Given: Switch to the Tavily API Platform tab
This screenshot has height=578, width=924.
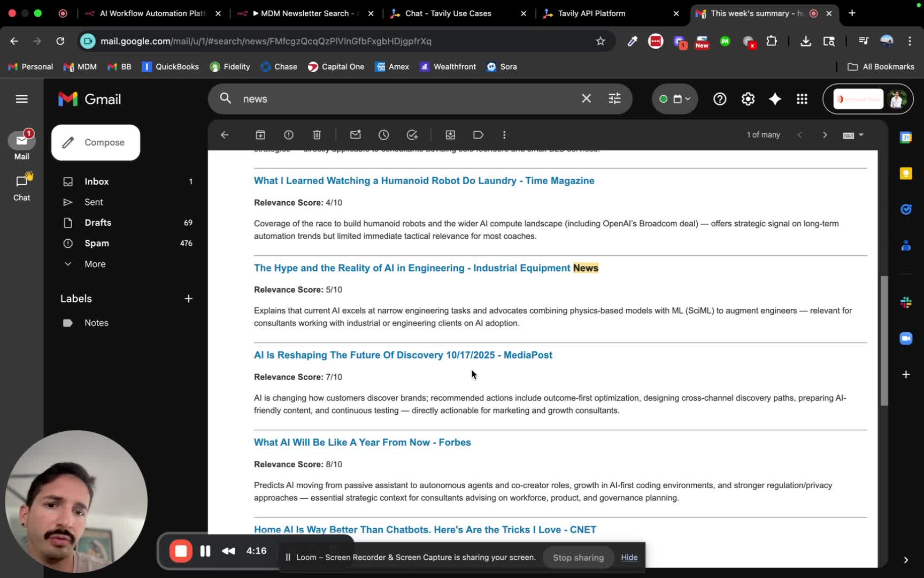Looking at the screenshot, I should pyautogui.click(x=611, y=13).
